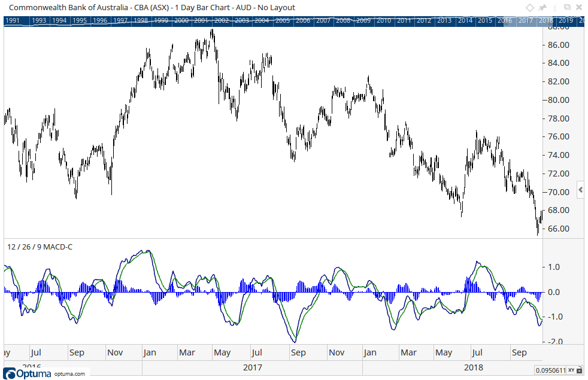
Task: Click the 66.00 price scale label
Action: click(559, 229)
